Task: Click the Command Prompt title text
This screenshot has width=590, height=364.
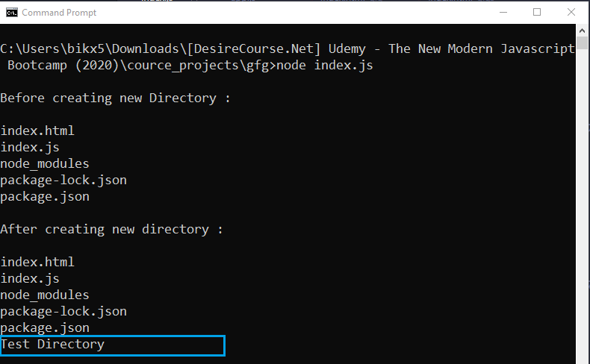Action: (x=59, y=13)
